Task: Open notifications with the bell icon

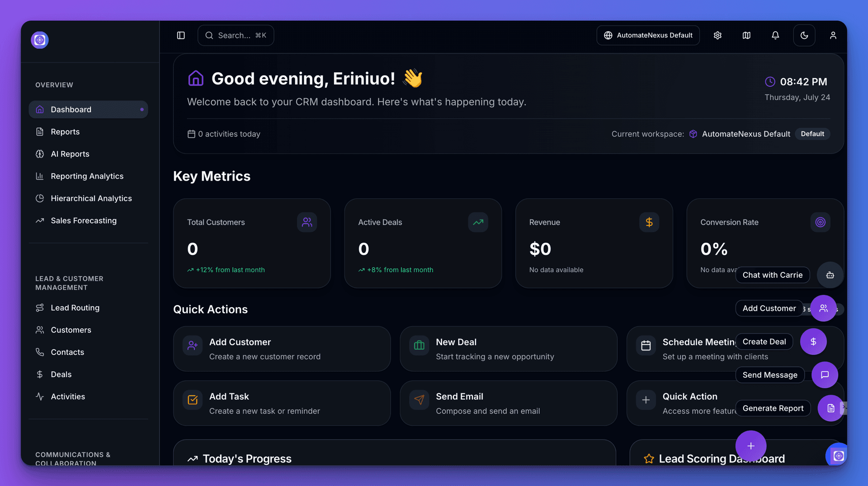Action: coord(775,35)
